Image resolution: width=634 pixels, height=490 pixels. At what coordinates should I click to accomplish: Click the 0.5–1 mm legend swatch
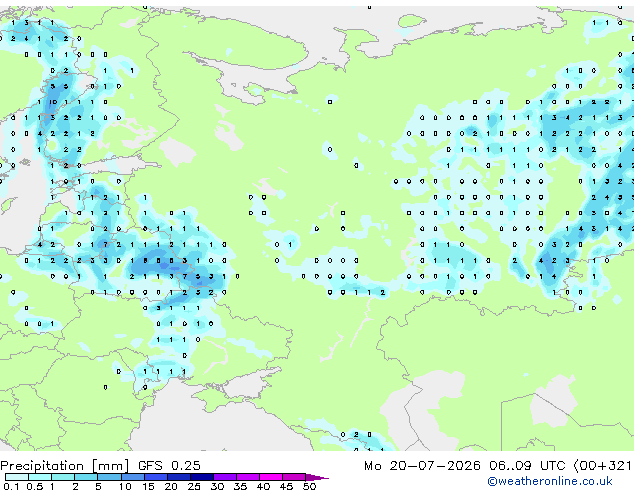tap(40, 477)
